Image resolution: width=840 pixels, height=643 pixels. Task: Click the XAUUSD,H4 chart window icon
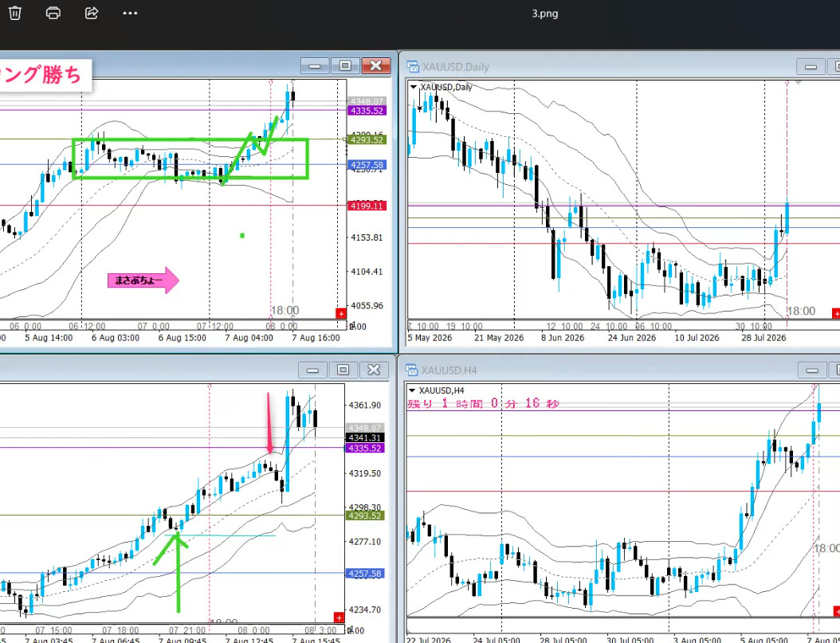pyautogui.click(x=411, y=370)
